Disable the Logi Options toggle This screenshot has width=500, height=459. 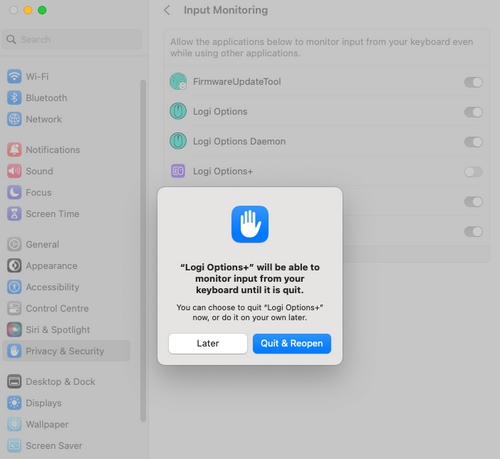point(473,112)
